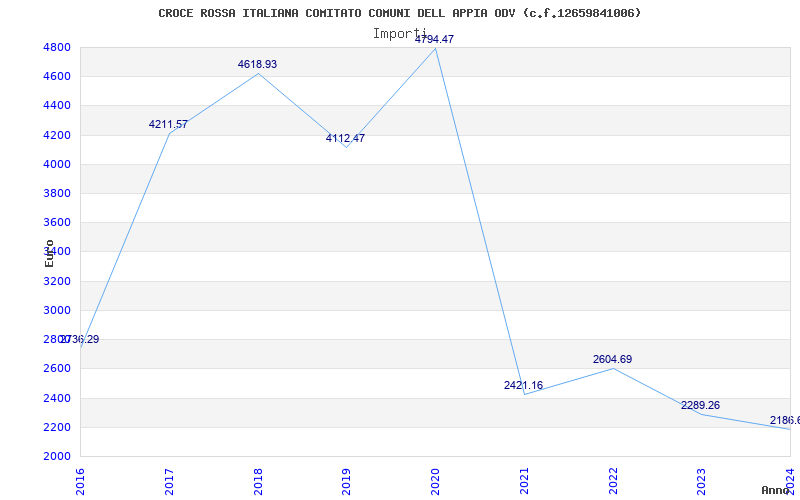Click the 3800 tick on the y-axis
This screenshot has width=800, height=500.
[x=57, y=193]
